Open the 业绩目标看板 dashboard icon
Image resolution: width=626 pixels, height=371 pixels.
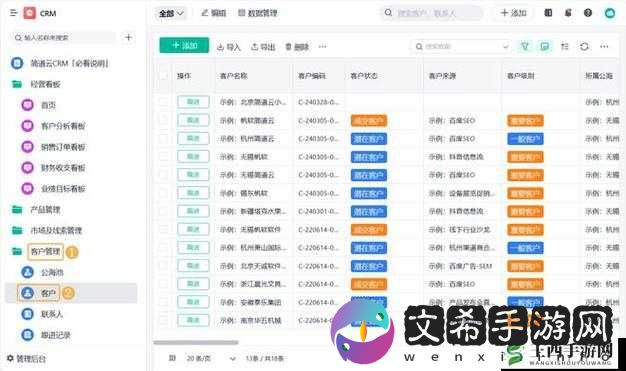(x=27, y=188)
